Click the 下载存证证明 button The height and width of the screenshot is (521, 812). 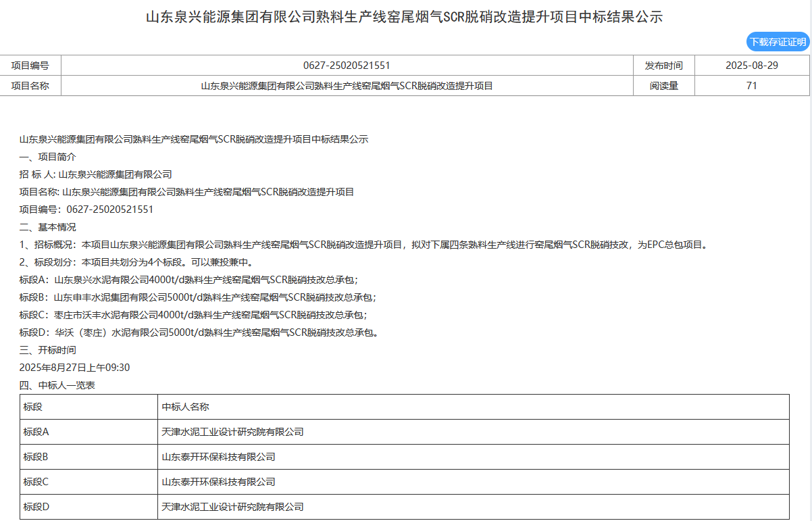pos(778,42)
